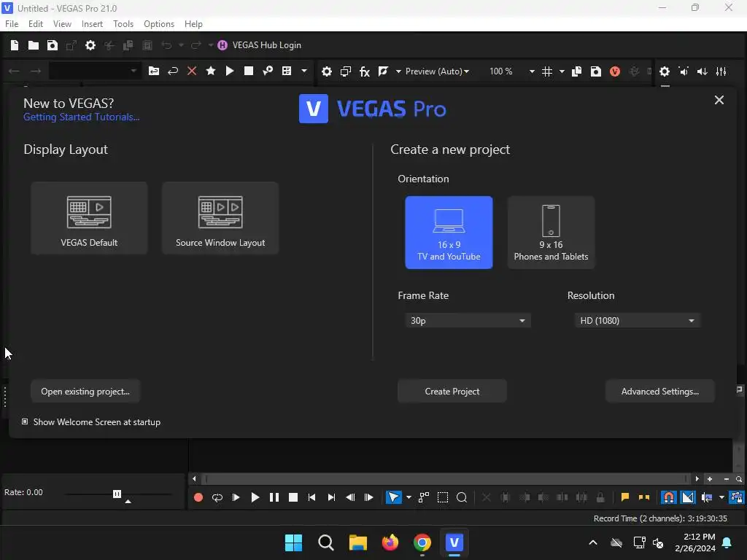Open Preview (Auto) quality dropdown
747x560 pixels.
click(437, 71)
